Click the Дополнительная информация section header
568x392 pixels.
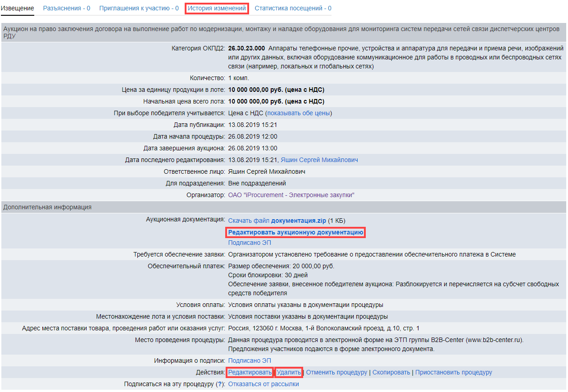tap(47, 207)
